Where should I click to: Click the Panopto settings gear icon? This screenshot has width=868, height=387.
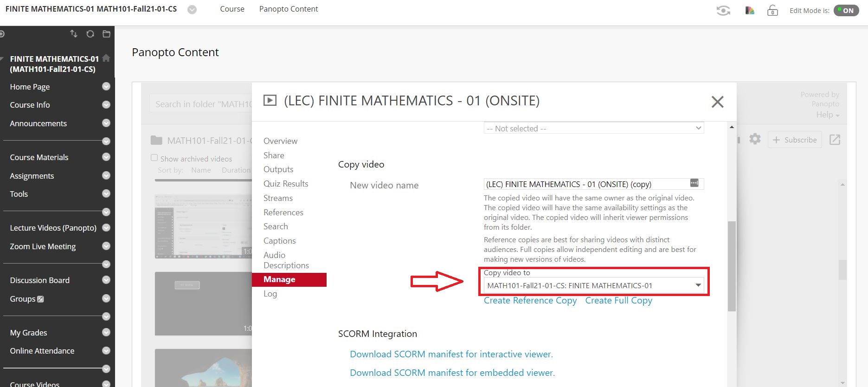(x=755, y=139)
